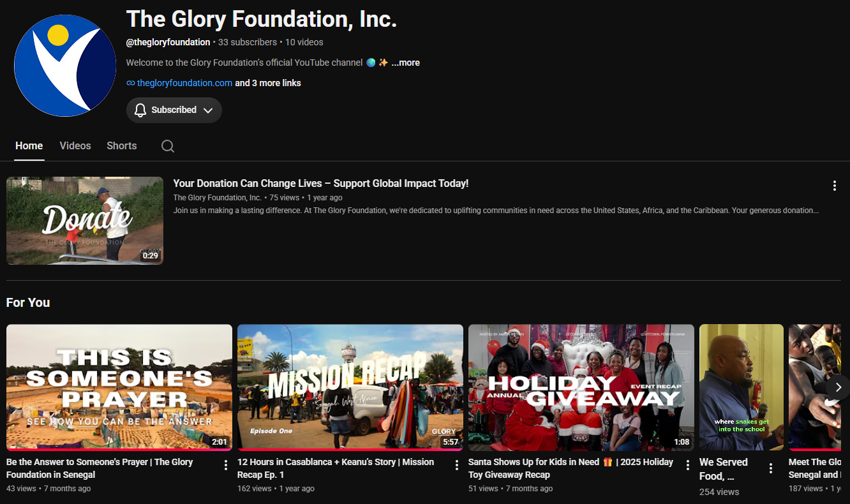
Task: Click the bell icon on Subscribed button
Action: tap(141, 110)
